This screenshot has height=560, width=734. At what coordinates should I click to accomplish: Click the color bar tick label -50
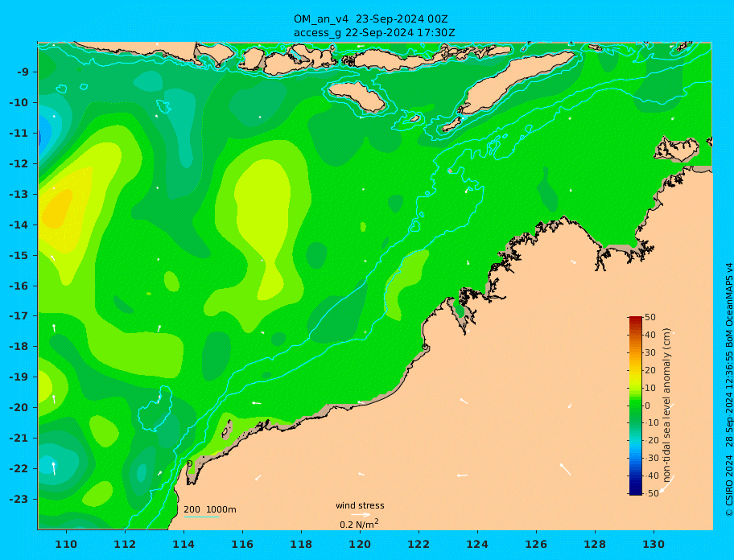pos(651,493)
